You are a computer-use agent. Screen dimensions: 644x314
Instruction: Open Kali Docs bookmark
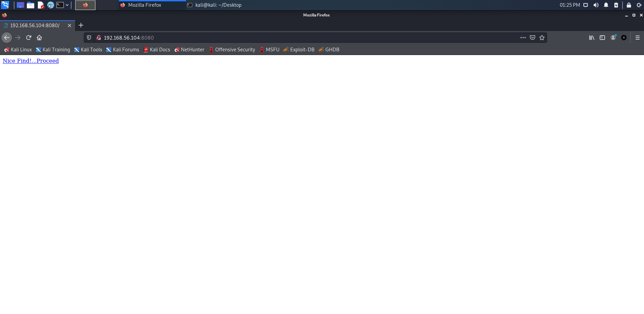(x=157, y=50)
